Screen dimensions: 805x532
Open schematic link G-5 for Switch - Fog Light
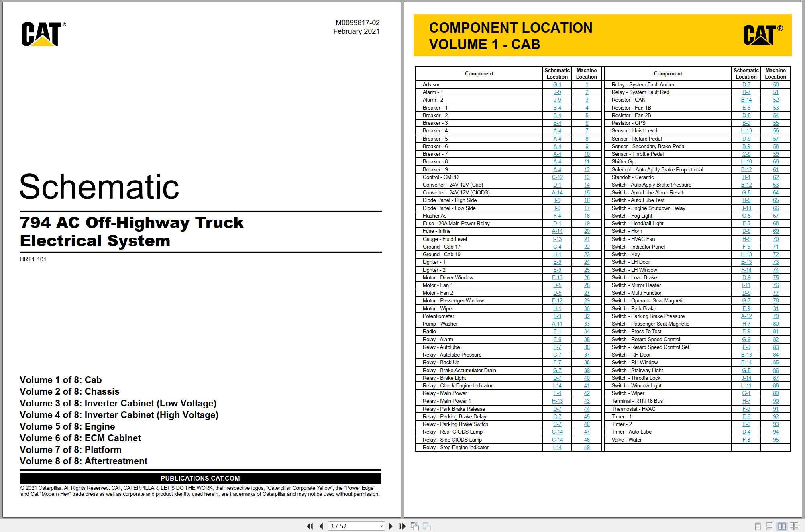746,216
